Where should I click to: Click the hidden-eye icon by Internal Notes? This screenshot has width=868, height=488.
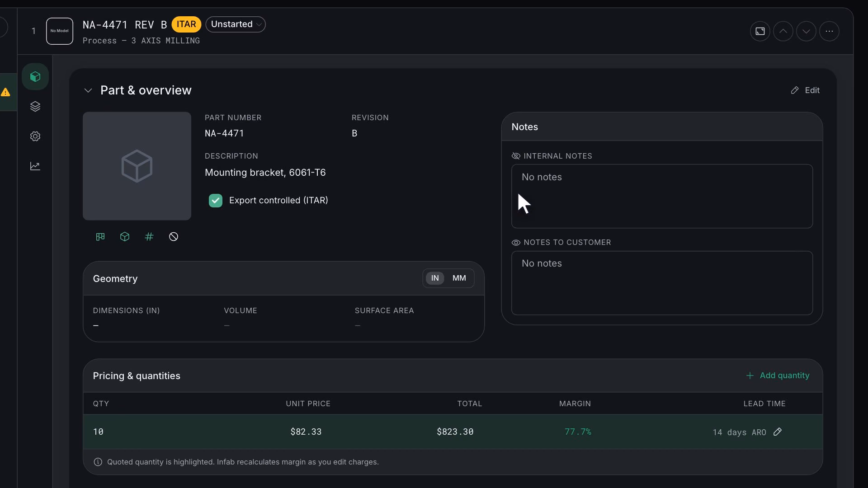tap(516, 156)
